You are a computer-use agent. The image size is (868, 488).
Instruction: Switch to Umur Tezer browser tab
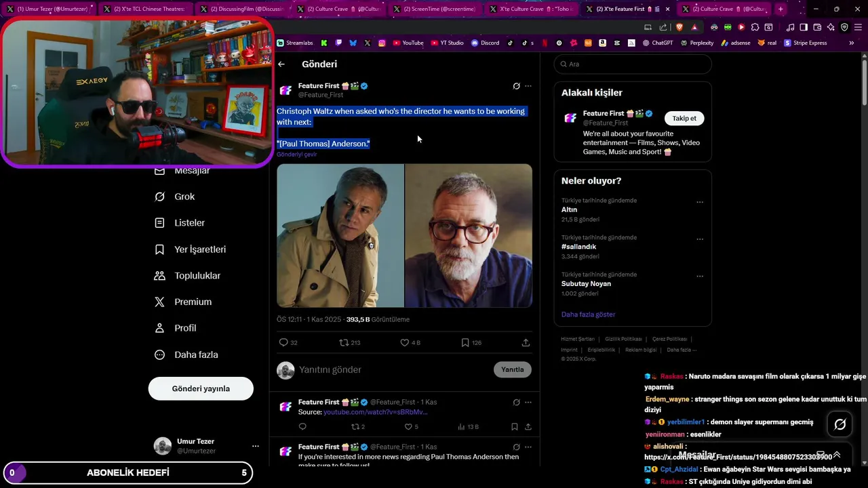pos(49,9)
